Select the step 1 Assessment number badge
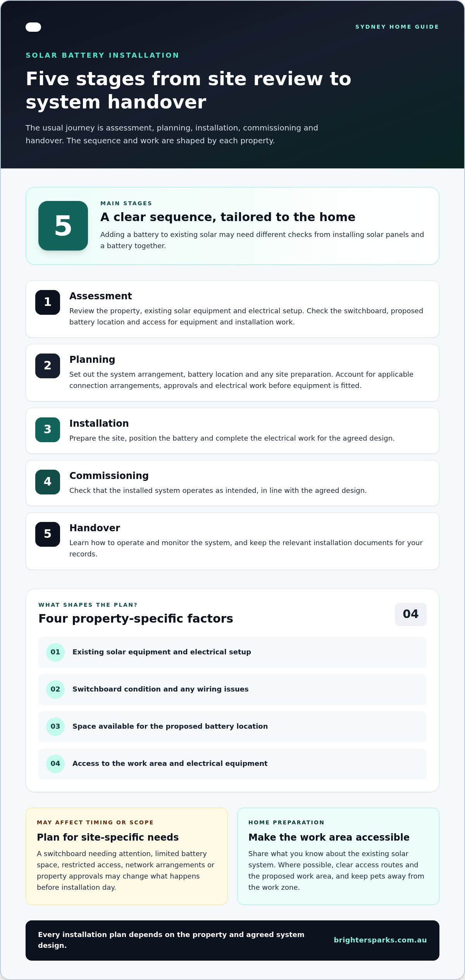Image resolution: width=465 pixels, height=980 pixels. (x=48, y=302)
